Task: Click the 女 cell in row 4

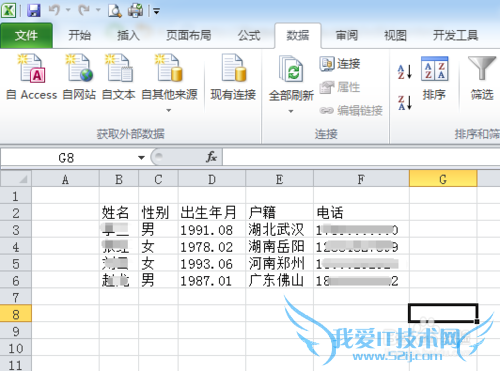Action: 158,247
